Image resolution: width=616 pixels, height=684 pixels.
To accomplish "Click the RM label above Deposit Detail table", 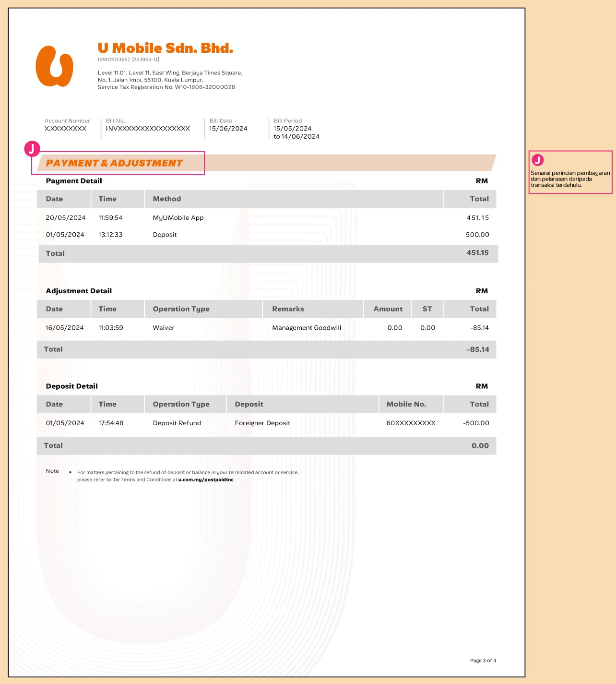I will point(482,386).
